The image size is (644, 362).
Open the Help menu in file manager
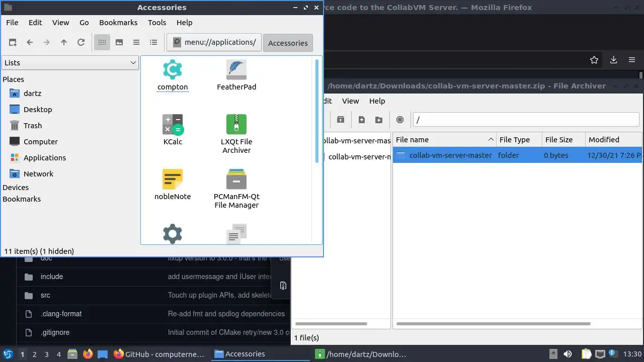coord(185,23)
